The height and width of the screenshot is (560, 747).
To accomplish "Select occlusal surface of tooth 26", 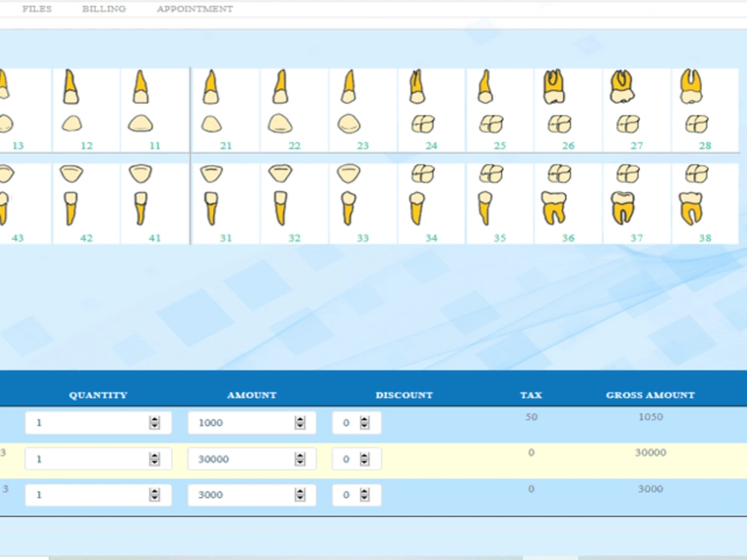I will [560, 124].
